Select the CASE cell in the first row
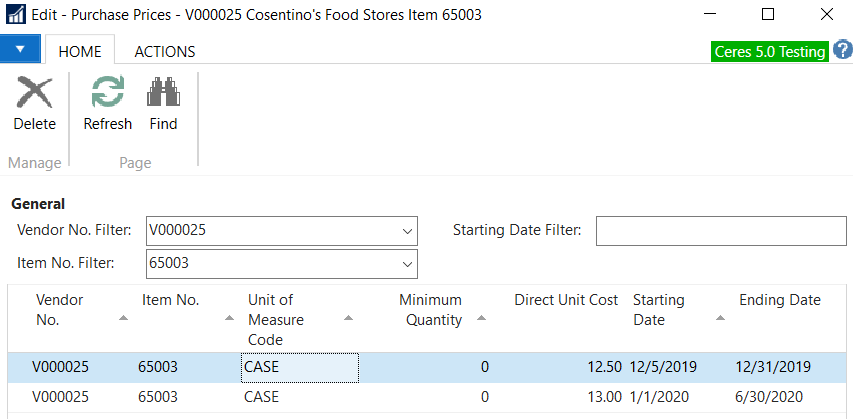The width and height of the screenshot is (853, 419). pyautogui.click(x=299, y=367)
